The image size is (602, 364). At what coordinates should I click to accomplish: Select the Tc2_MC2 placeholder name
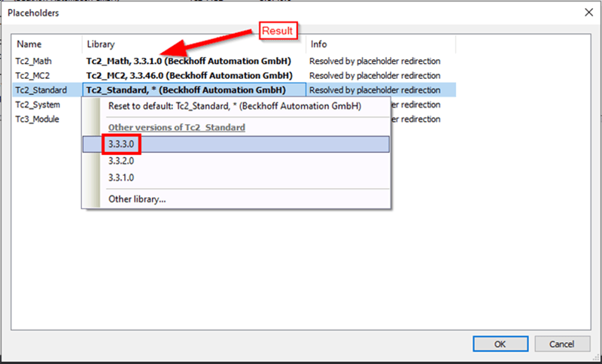pyautogui.click(x=32, y=75)
